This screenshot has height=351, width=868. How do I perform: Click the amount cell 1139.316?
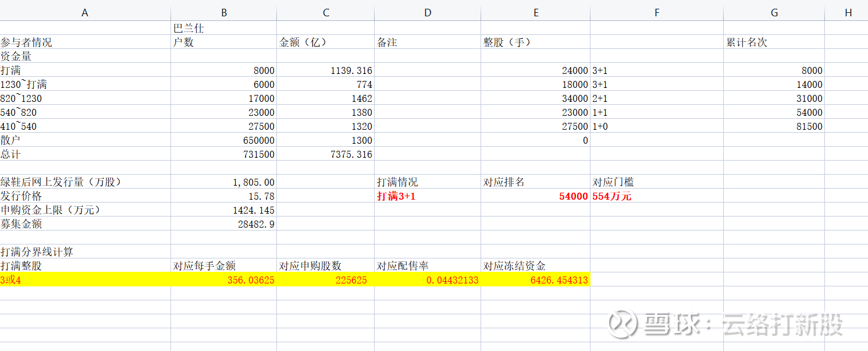coord(326,70)
